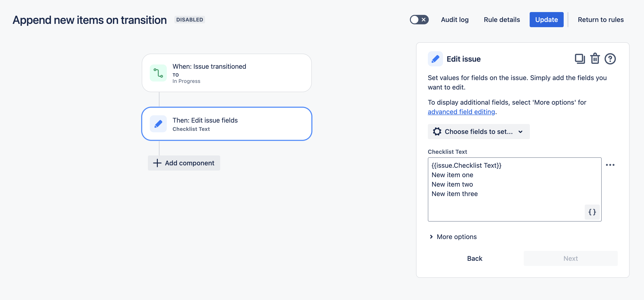The image size is (644, 300).
Task: Insert a smart value using the braces icon
Action: [592, 212]
